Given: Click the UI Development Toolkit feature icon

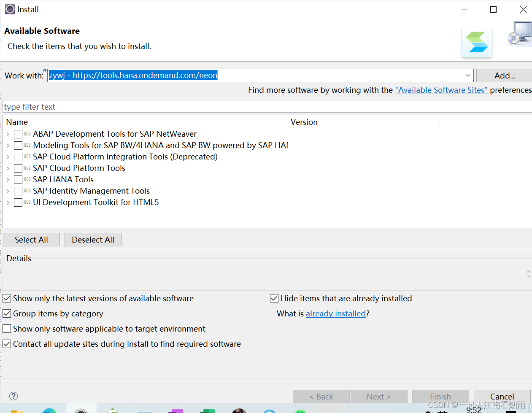Looking at the screenshot, I should (27, 202).
